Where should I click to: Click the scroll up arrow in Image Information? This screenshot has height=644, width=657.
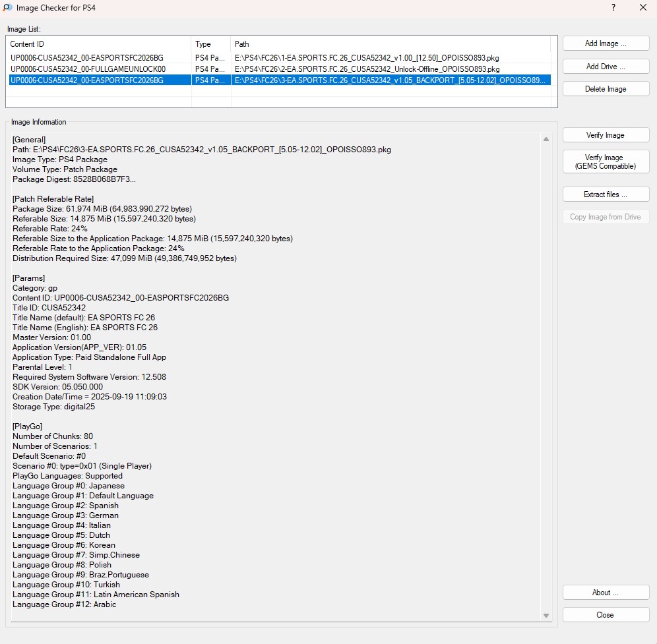(x=546, y=139)
